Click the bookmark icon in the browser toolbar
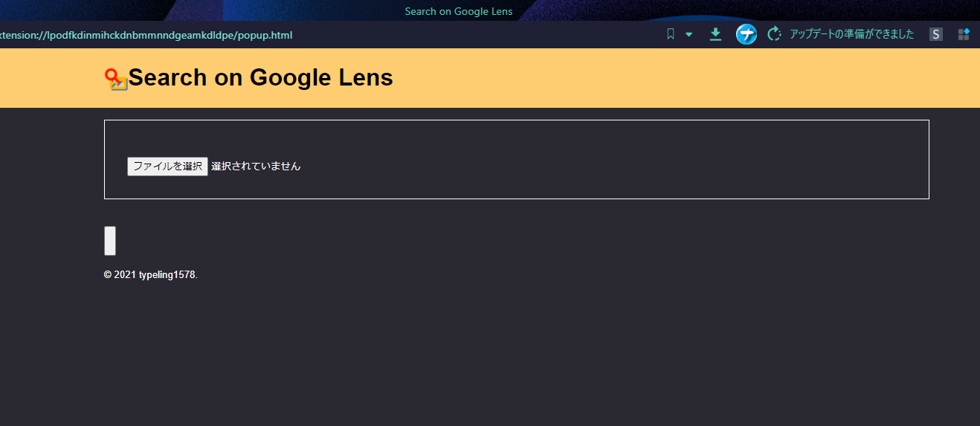The image size is (980, 426). [x=671, y=34]
